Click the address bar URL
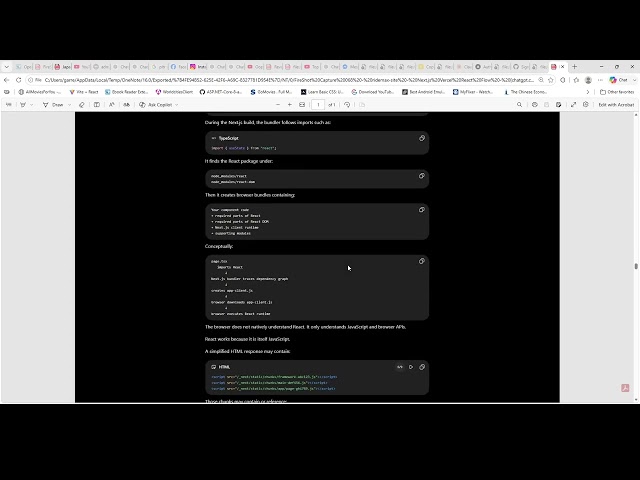 [x=289, y=80]
